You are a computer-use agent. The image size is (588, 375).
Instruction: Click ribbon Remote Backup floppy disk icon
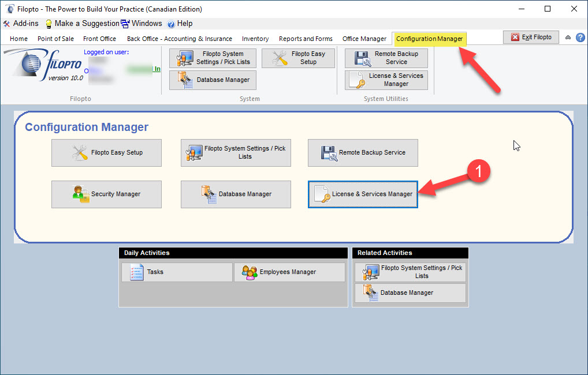pyautogui.click(x=363, y=58)
